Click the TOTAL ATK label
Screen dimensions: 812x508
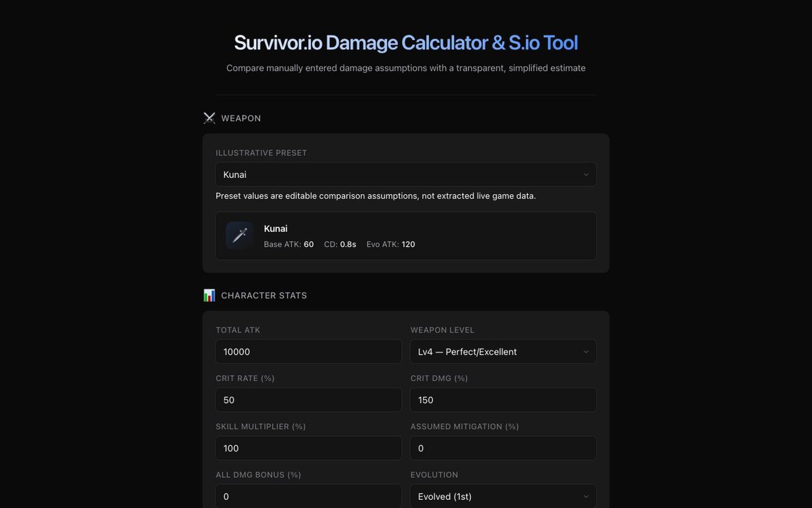[238, 330]
